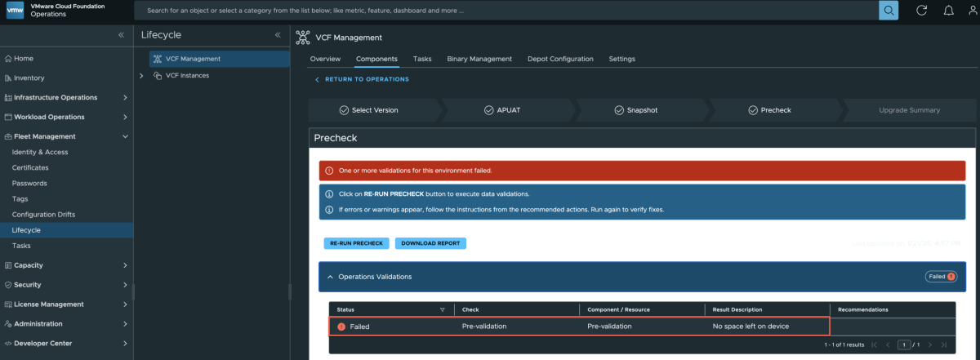Open the user profile icon
Viewport: 980px width, 360px height.
973,11
